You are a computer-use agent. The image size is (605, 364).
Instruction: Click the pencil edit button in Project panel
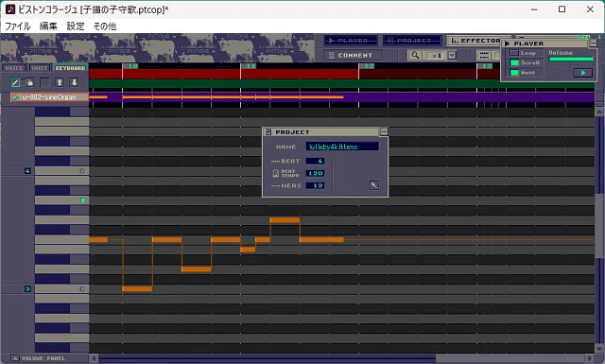pyautogui.click(x=374, y=185)
